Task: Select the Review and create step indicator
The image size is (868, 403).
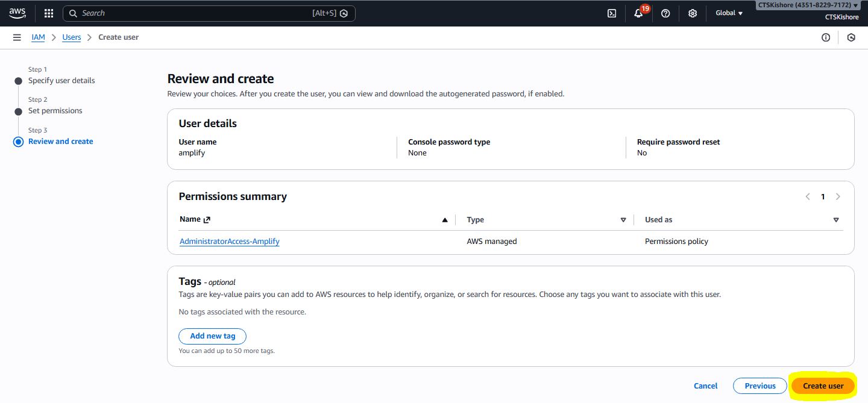Action: coord(60,142)
